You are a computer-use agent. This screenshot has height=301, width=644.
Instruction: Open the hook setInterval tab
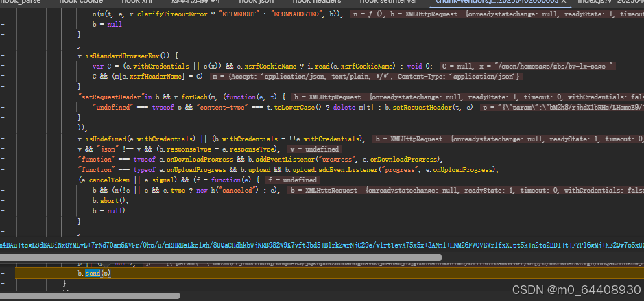[x=388, y=1]
